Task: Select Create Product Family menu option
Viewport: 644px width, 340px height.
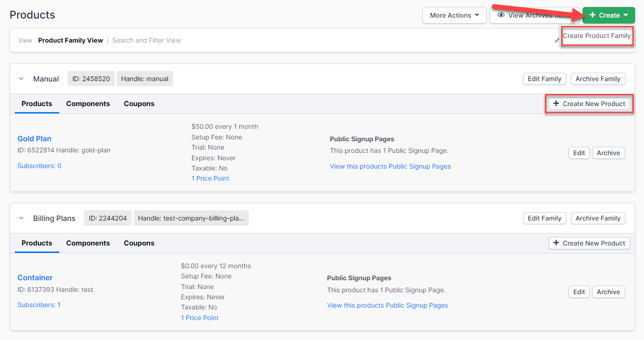Action: [596, 36]
